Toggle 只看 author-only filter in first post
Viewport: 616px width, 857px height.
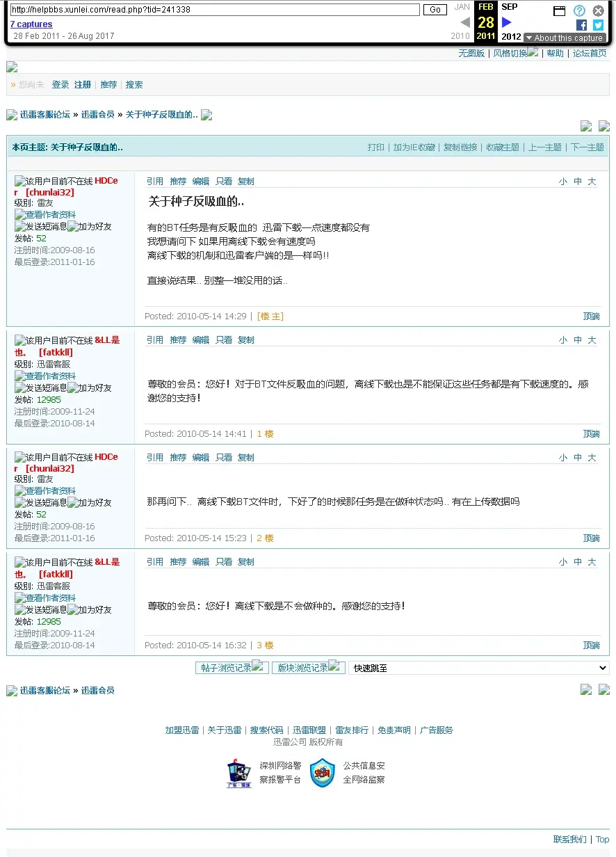(x=223, y=182)
